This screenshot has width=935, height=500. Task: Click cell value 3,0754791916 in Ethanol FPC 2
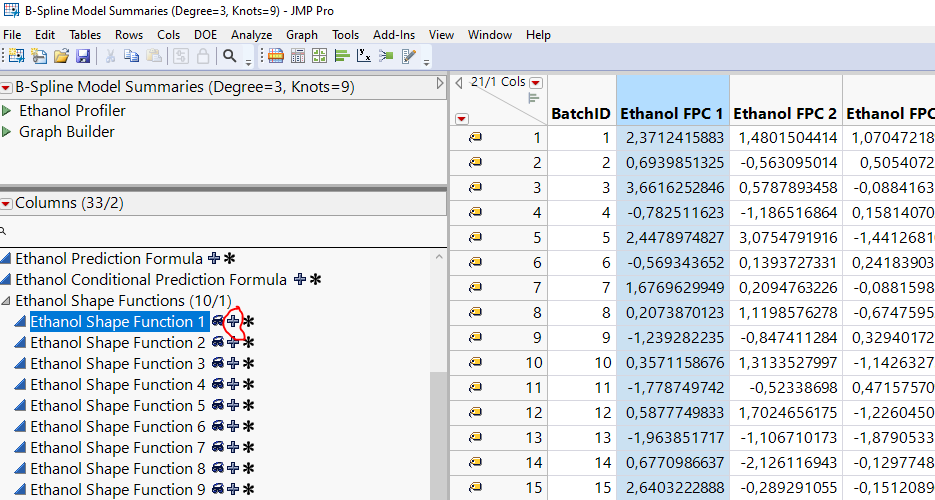(x=788, y=238)
